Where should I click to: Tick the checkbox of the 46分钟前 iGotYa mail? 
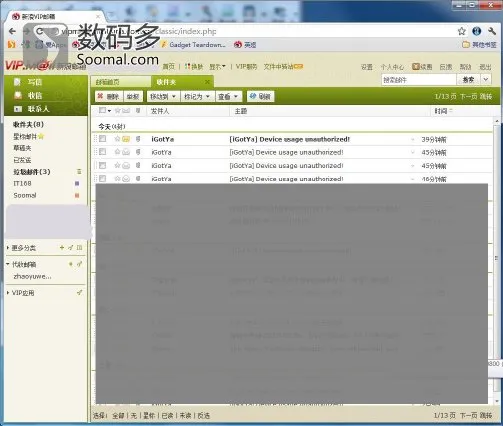pos(102,179)
